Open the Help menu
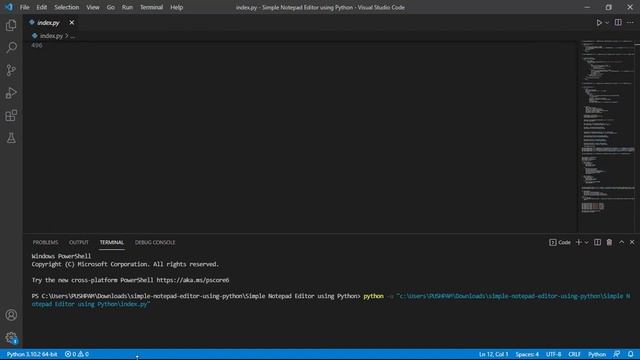This screenshot has height=360, width=640. click(x=176, y=7)
